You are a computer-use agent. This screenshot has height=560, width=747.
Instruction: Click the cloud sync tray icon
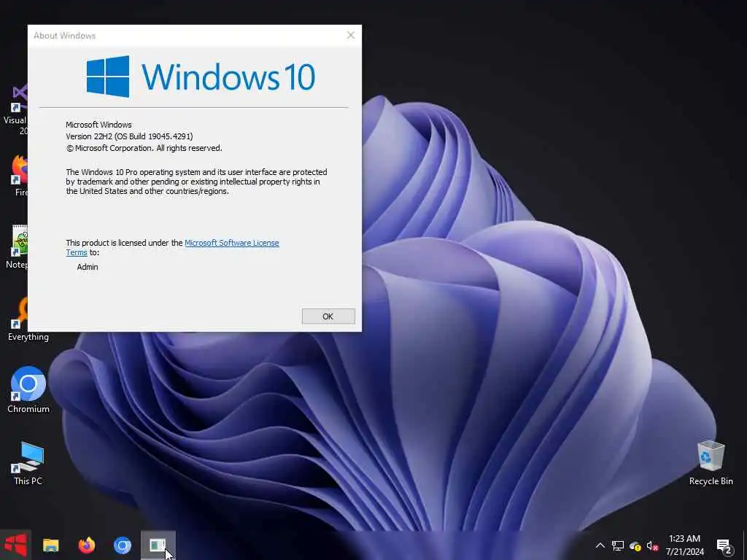[x=635, y=545]
